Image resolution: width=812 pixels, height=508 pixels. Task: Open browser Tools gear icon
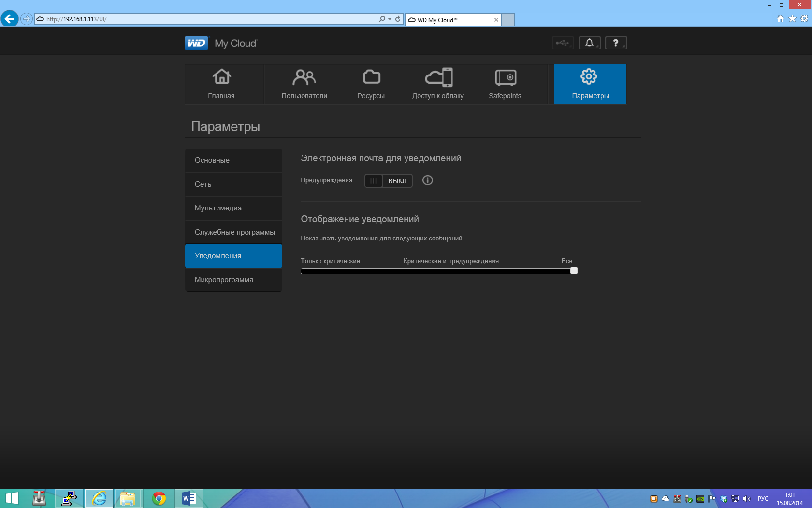coord(804,19)
